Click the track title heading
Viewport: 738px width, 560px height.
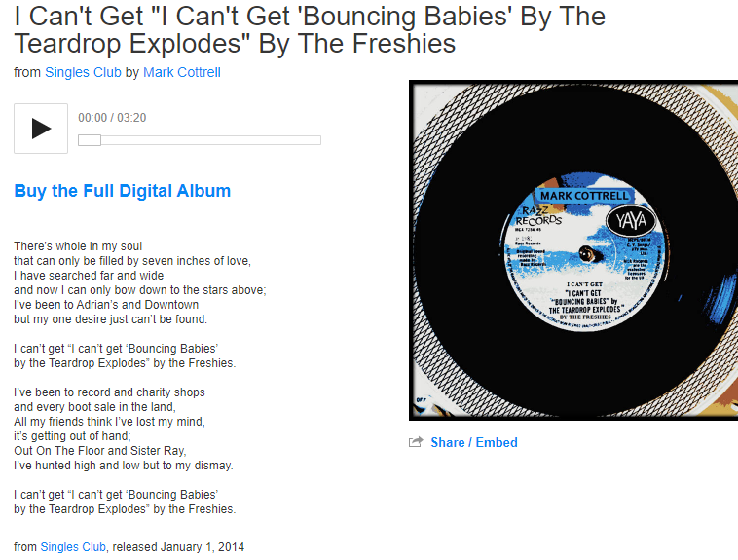point(310,29)
